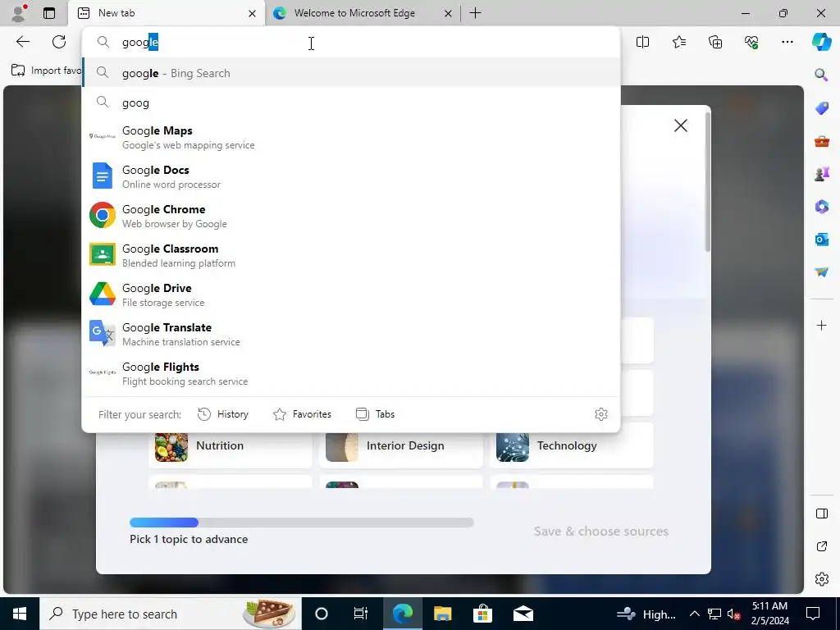This screenshot has width=840, height=630.
Task: Open Mail app from taskbar
Action: (523, 614)
